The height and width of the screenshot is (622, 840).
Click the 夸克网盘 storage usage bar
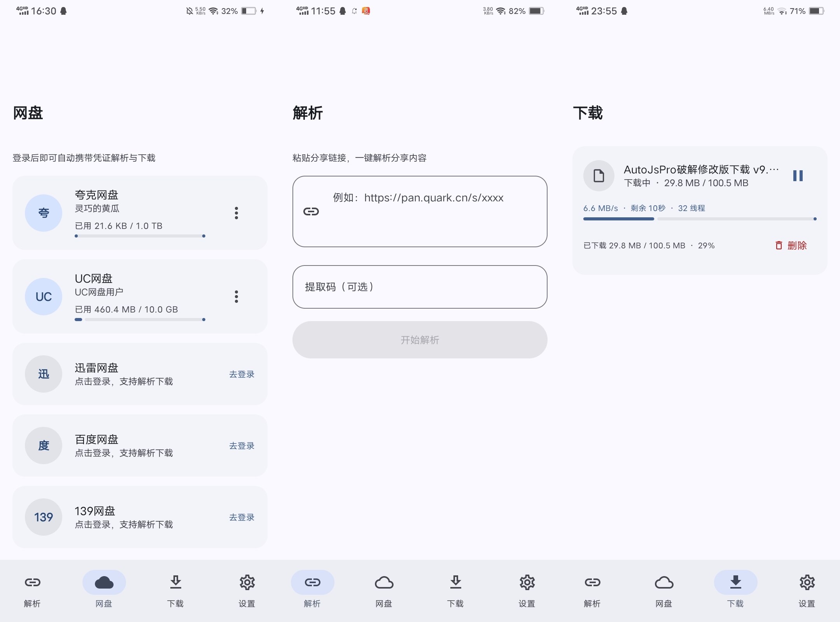pyautogui.click(x=140, y=236)
